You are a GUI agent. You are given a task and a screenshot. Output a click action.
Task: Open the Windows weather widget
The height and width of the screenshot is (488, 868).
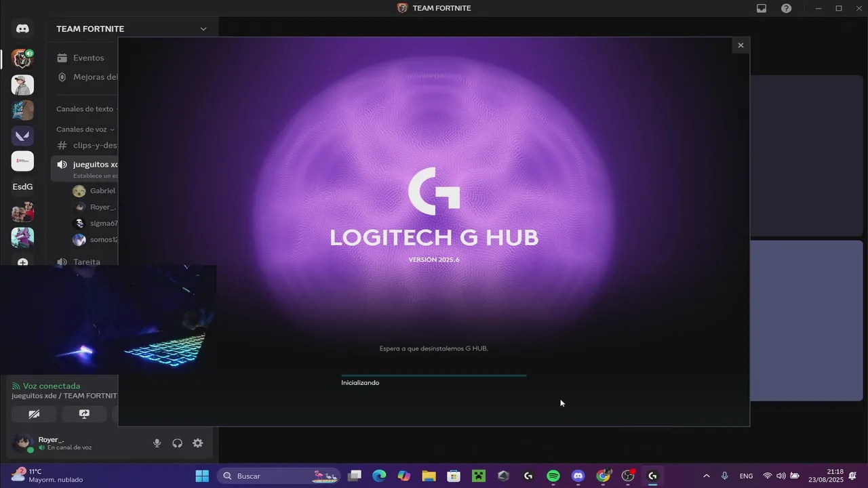[x=47, y=475]
